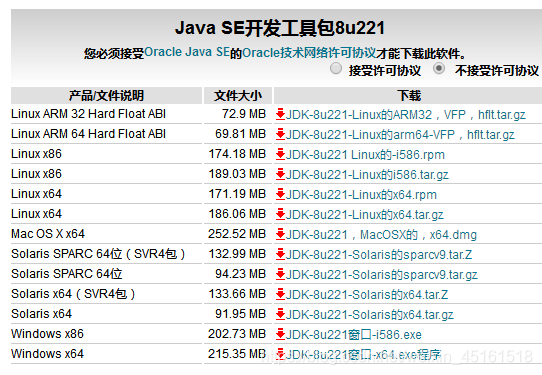Click download arrow icon for MacOSX x64.dmg
542x375 pixels.
[x=280, y=234]
